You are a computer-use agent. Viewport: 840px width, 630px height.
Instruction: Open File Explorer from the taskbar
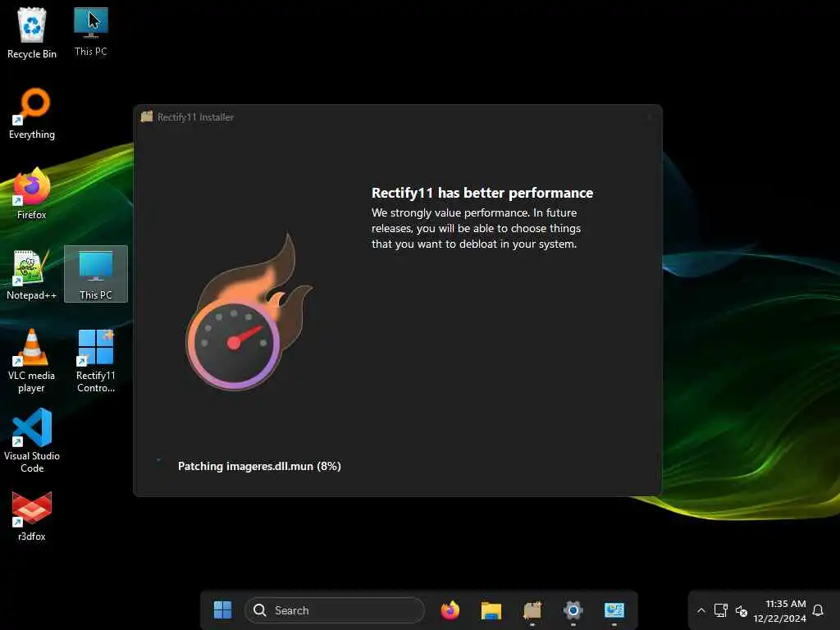(x=491, y=610)
